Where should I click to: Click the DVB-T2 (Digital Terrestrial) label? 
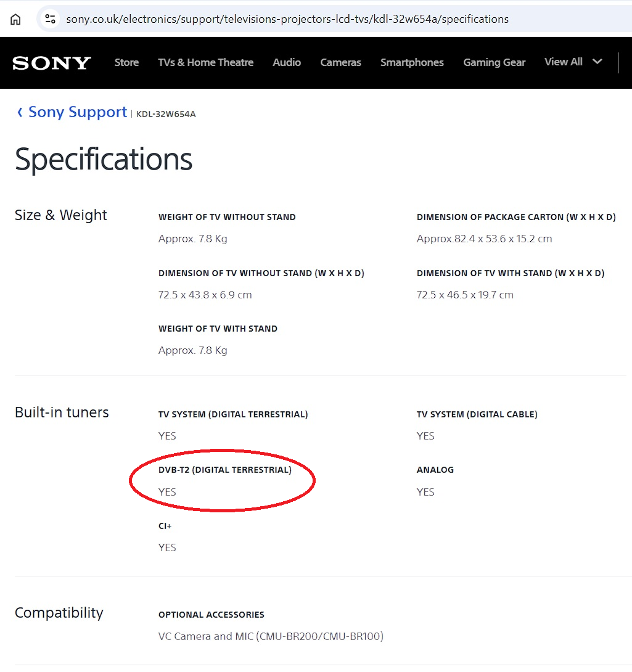[x=224, y=470]
